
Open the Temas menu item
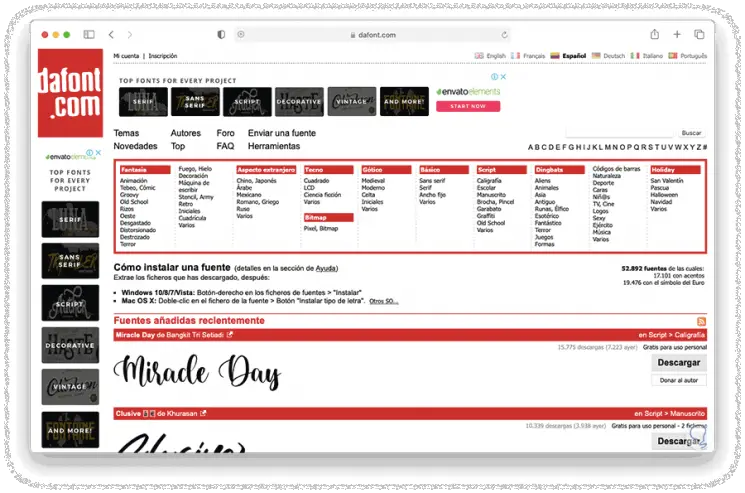coord(127,133)
